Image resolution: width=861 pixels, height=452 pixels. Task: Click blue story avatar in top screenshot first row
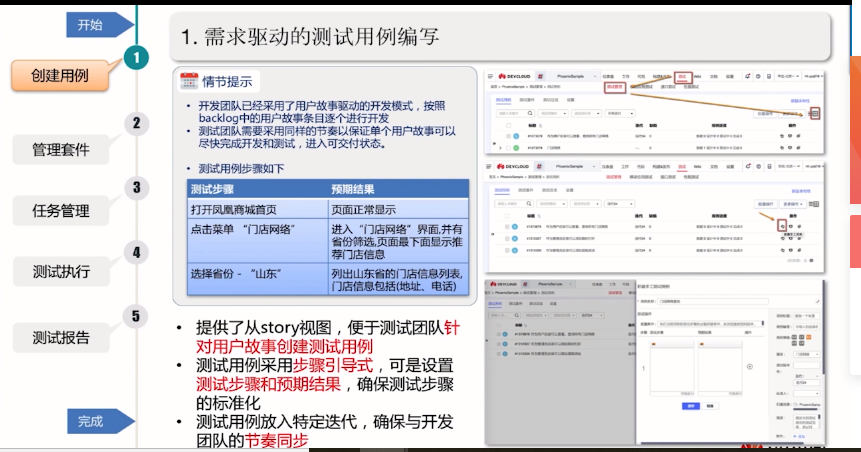(516, 136)
